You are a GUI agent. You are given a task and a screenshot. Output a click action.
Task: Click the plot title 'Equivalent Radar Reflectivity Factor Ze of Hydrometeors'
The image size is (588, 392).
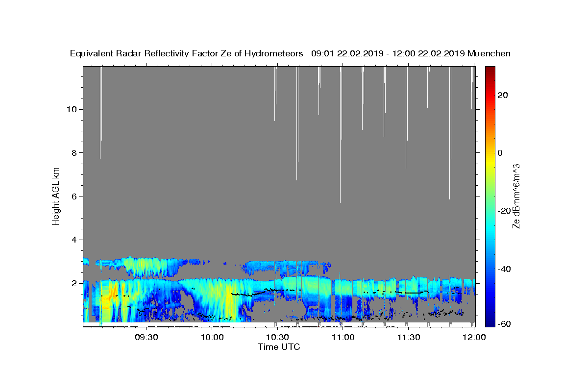point(186,53)
